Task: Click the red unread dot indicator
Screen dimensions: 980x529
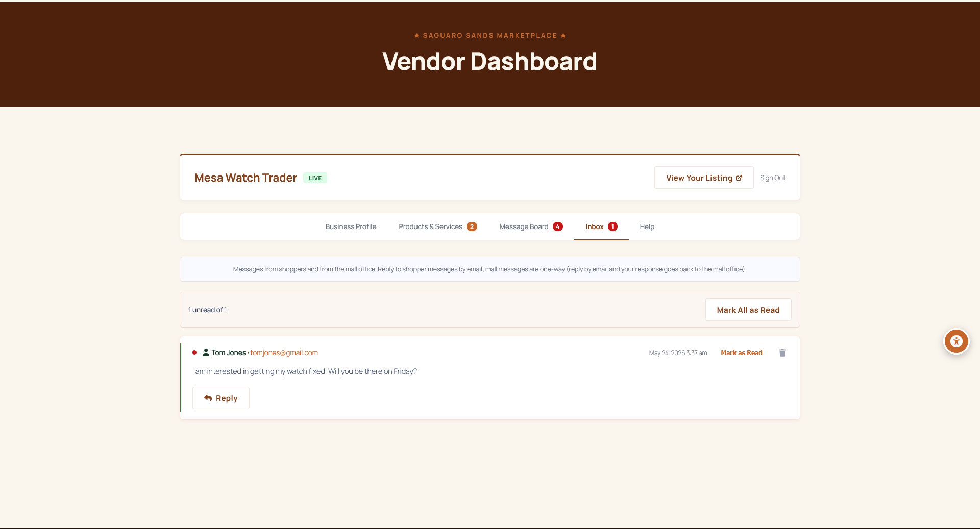Action: tap(194, 352)
